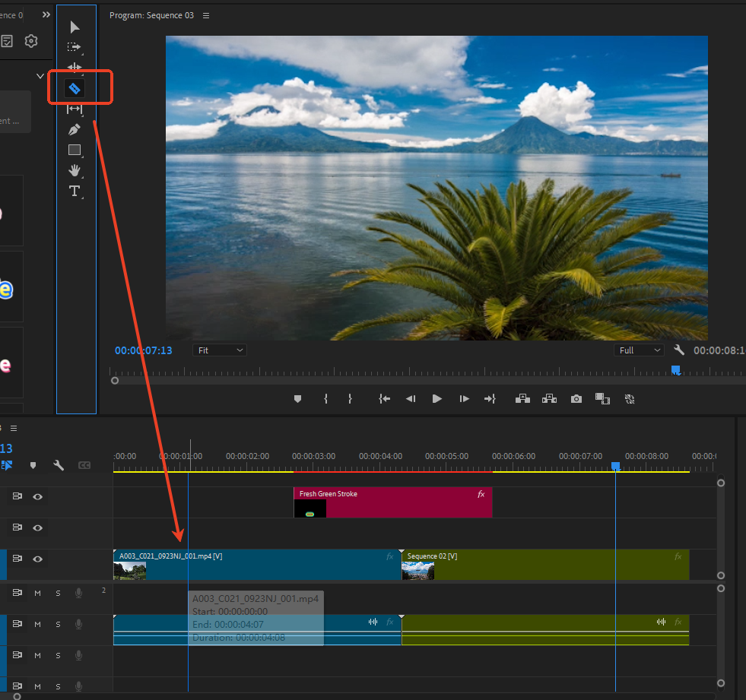Switch to the Selection tool
This screenshot has width=746, height=700.
(75, 27)
